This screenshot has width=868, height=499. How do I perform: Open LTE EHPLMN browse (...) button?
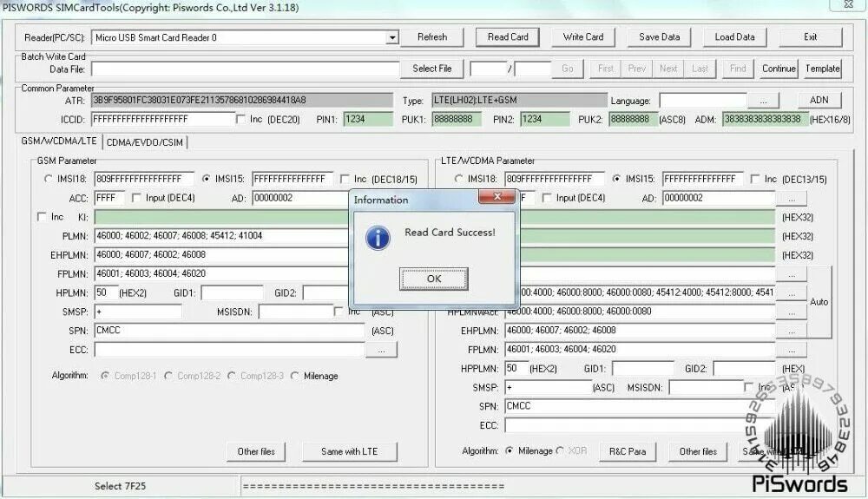point(792,331)
